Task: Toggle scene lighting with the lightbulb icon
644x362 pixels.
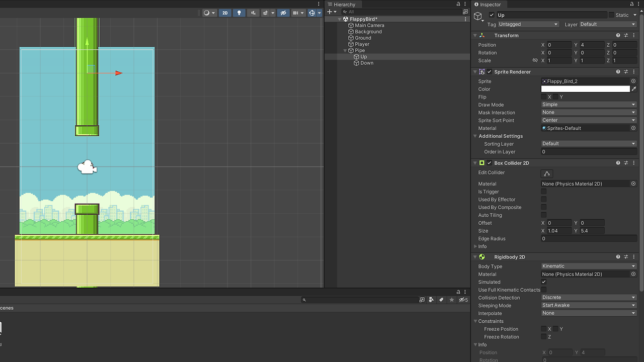Action: coord(239,13)
